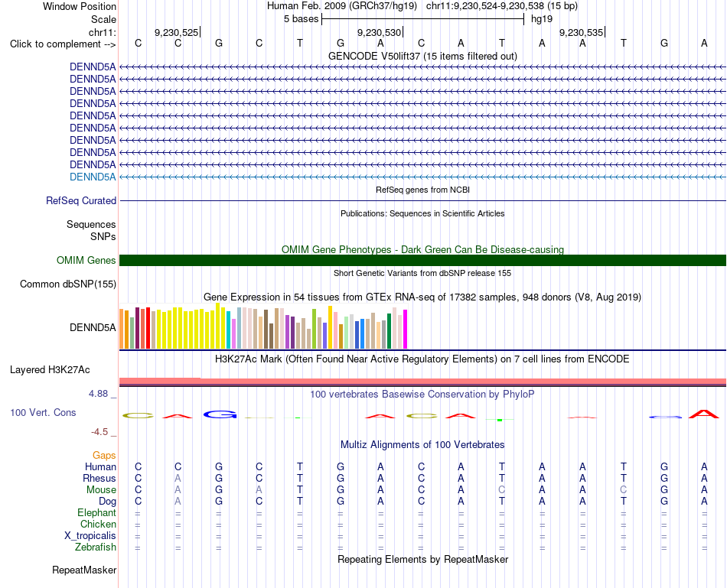The image size is (727, 588).
Task: Click the pink H3K27Ac signal bar
Action: click(x=422, y=382)
